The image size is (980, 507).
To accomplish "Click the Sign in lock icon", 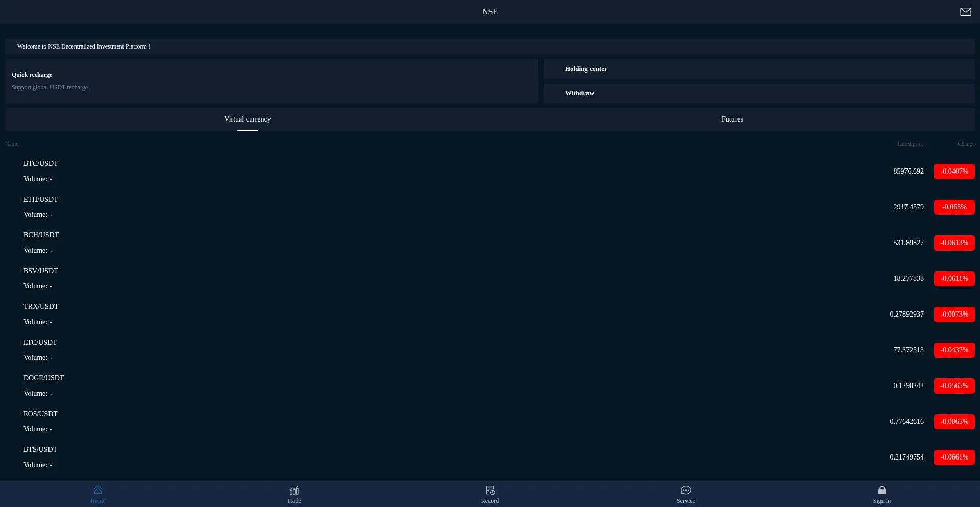I will click(x=881, y=490).
